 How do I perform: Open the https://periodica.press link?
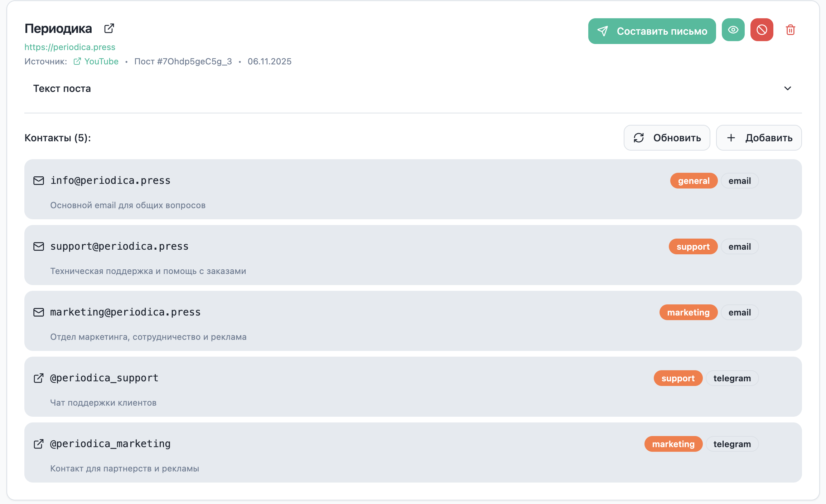(x=70, y=47)
